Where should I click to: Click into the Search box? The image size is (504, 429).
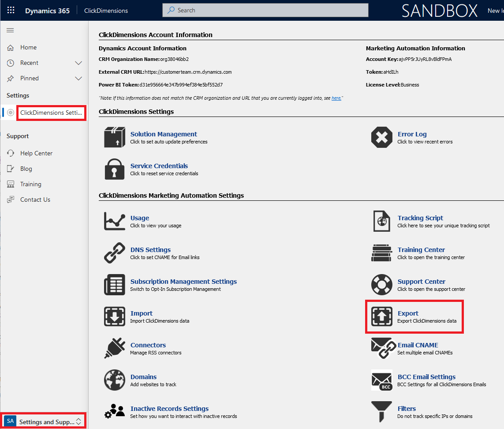(265, 10)
